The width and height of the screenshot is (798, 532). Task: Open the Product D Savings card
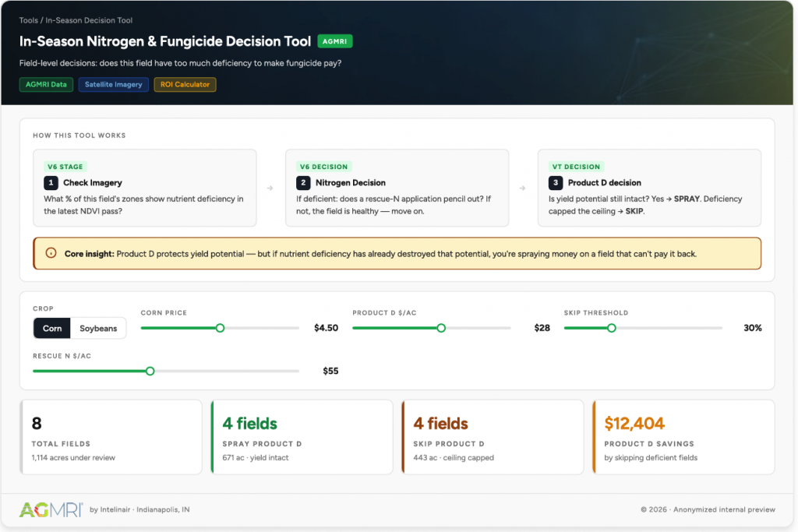[683, 437]
